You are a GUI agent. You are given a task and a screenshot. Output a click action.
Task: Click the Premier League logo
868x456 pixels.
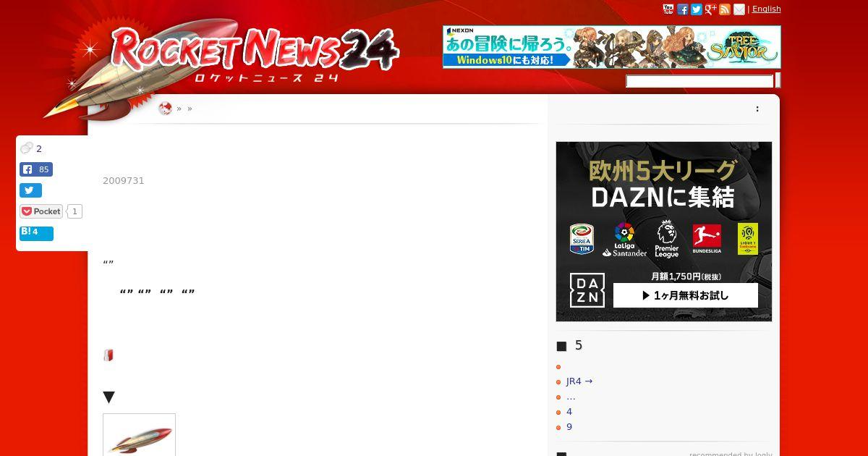click(666, 240)
